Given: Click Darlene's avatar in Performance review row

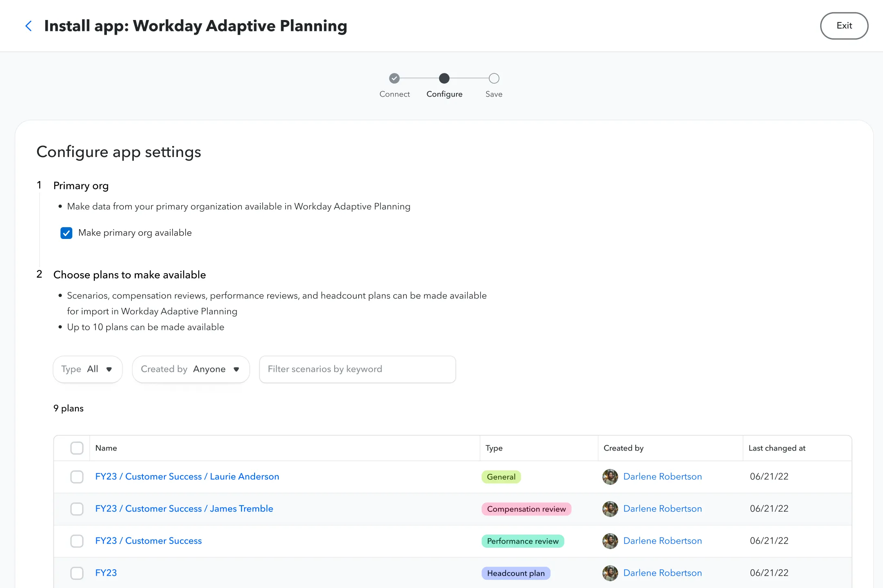Looking at the screenshot, I should (x=610, y=541).
